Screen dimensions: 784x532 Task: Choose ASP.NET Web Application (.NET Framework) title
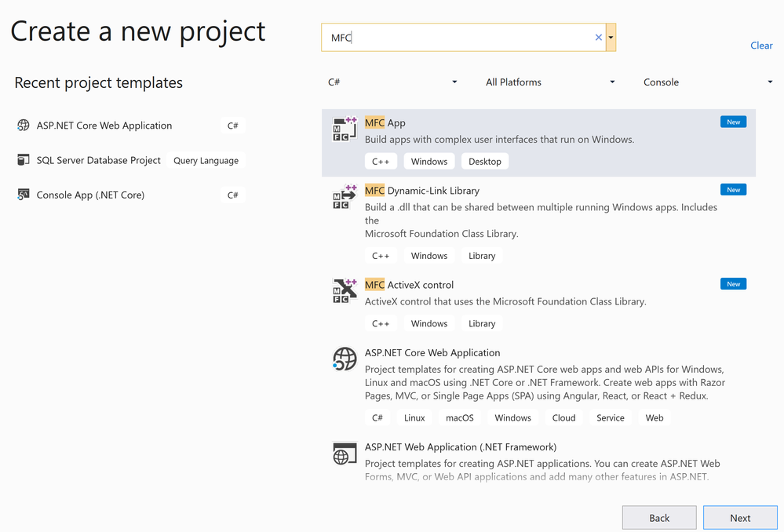[460, 447]
